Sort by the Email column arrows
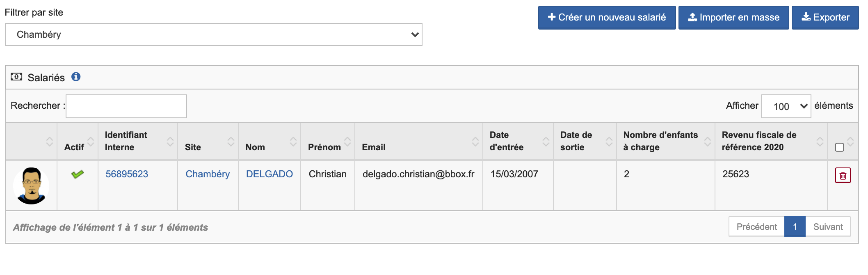868x275 pixels. (x=475, y=142)
